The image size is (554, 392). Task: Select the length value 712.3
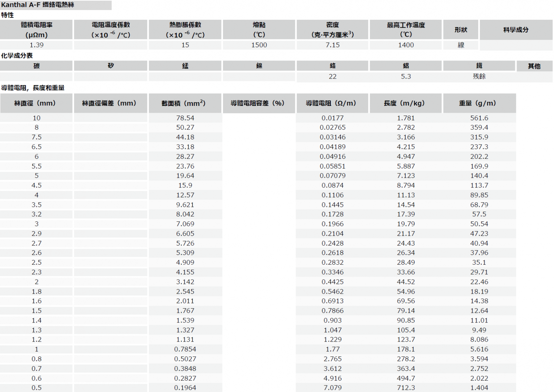pos(406,388)
